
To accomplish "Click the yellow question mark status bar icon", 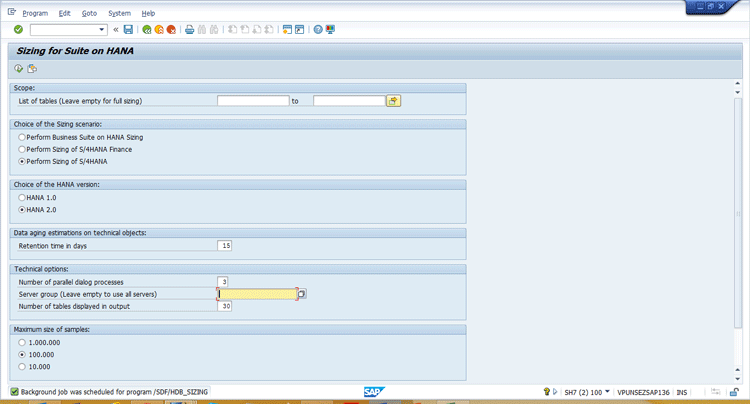I will (x=547, y=392).
